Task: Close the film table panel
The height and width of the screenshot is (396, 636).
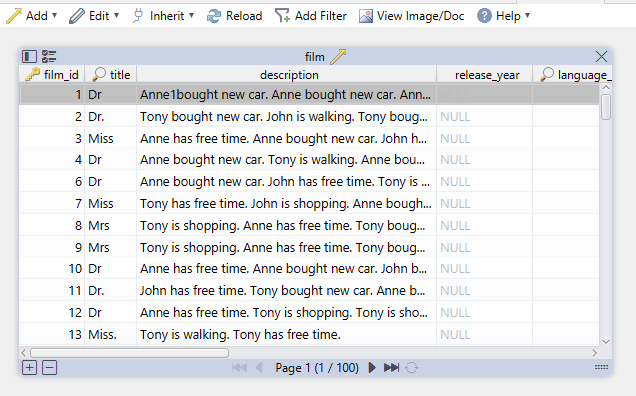Action: (x=601, y=56)
